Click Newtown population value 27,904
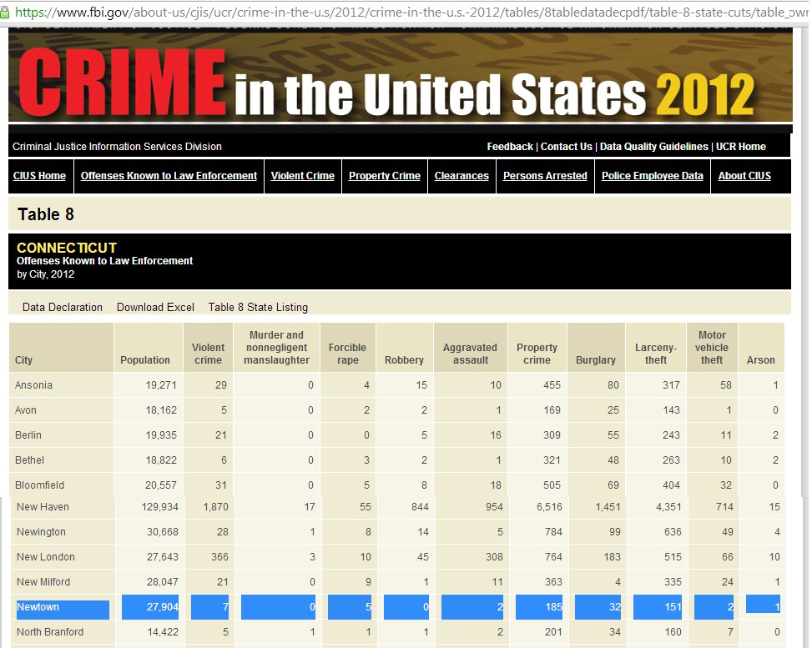Screen dimensions: 812x648 tap(162, 606)
